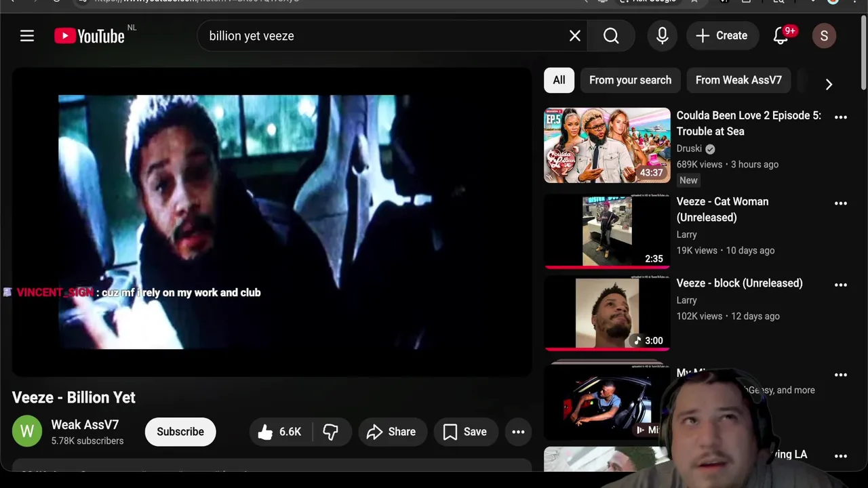868x488 pixels.
Task: Open account avatar S menu
Action: coord(824,36)
